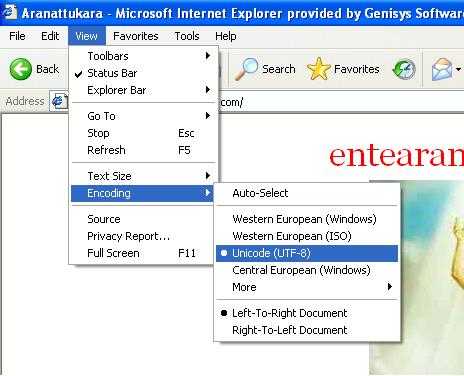The width and height of the screenshot is (464, 376).
Task: Choose Auto-Select encoding
Action: 307,193
